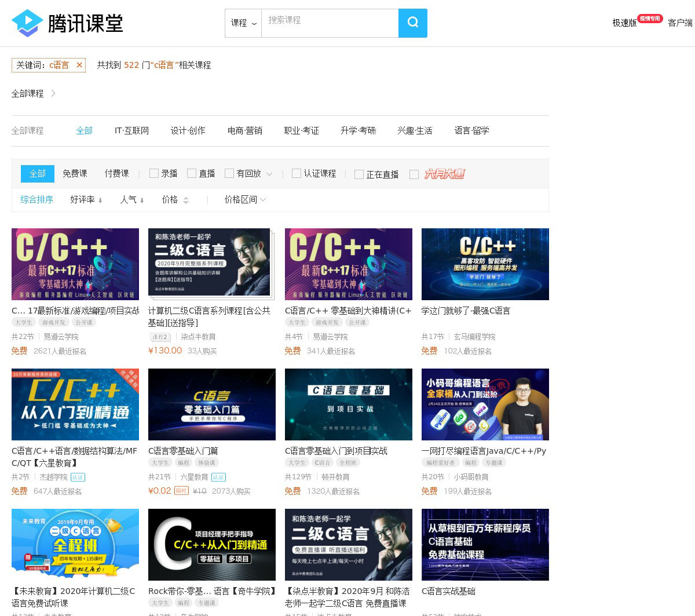
Task: Open the C语言零基础入门篇 thumbnail
Action: [212, 404]
